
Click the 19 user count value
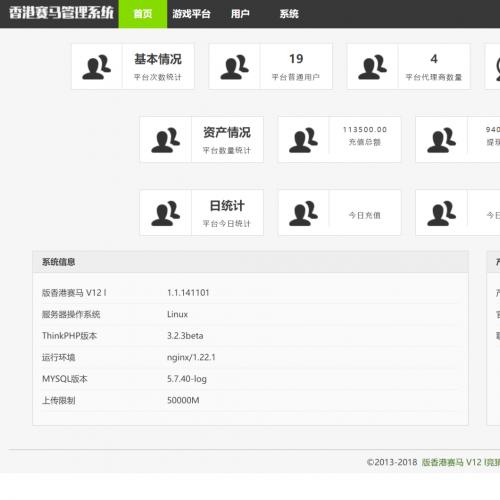coord(296,59)
